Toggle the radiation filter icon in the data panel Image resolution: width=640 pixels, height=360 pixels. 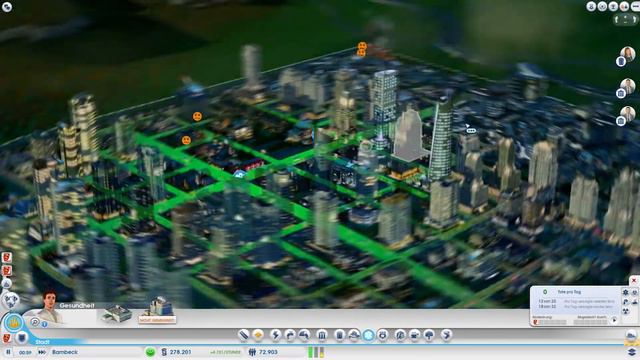pyautogui.click(x=626, y=311)
